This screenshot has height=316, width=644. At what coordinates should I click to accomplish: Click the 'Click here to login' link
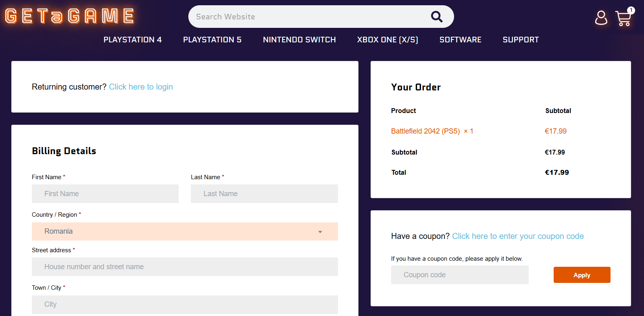pos(141,87)
